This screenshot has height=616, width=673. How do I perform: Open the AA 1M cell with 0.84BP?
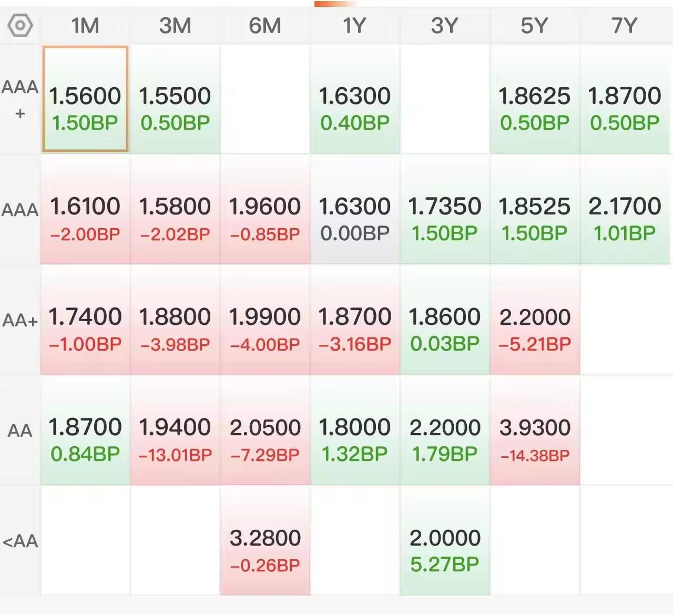pos(85,430)
